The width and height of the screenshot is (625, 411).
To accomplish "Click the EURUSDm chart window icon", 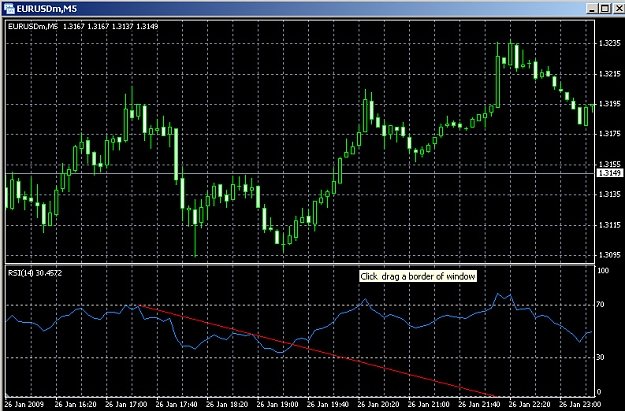I will [x=9, y=9].
